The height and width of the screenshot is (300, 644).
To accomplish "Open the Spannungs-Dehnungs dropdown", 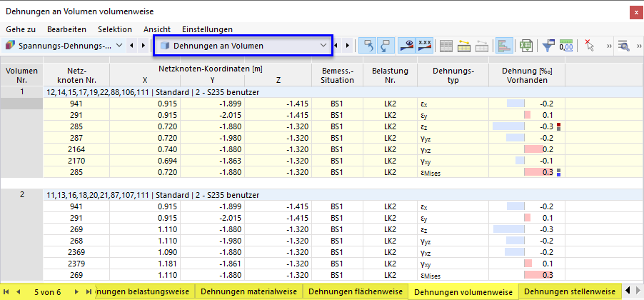I will click(x=119, y=46).
